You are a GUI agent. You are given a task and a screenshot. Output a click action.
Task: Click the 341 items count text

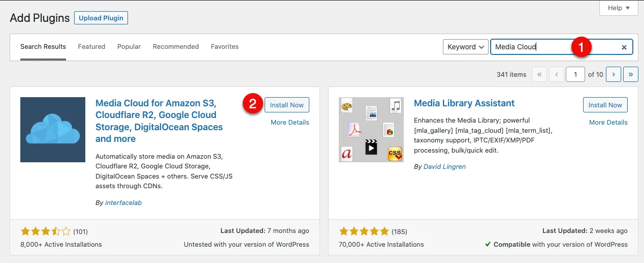click(511, 74)
